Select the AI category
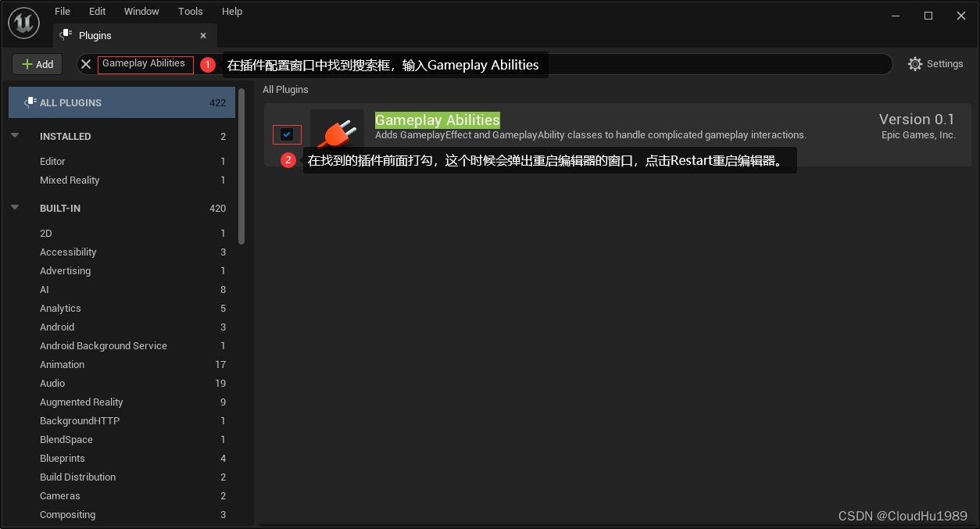Screen dimensions: 980x529 pos(122,289)
